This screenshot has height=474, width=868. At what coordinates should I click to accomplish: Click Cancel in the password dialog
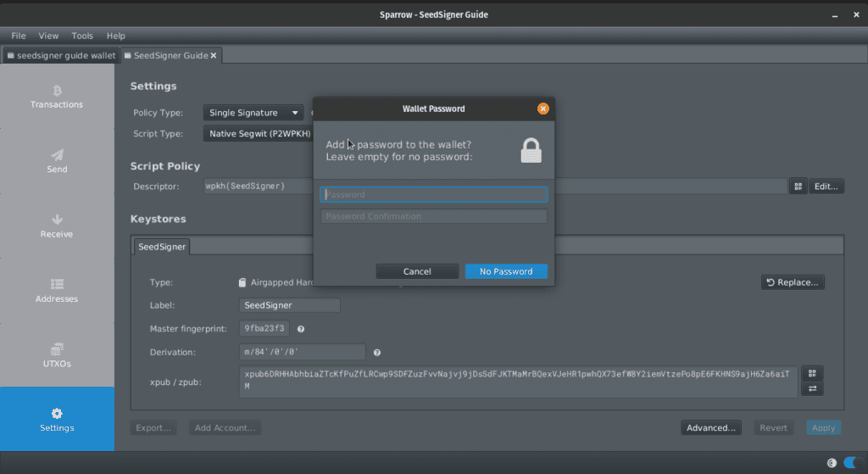click(x=417, y=271)
